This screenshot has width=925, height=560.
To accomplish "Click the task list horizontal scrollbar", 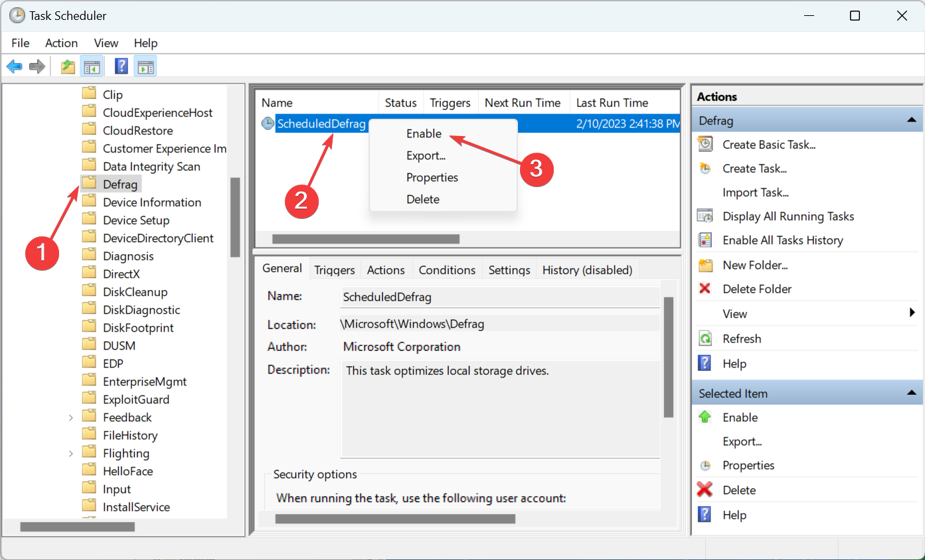I will [x=365, y=238].
